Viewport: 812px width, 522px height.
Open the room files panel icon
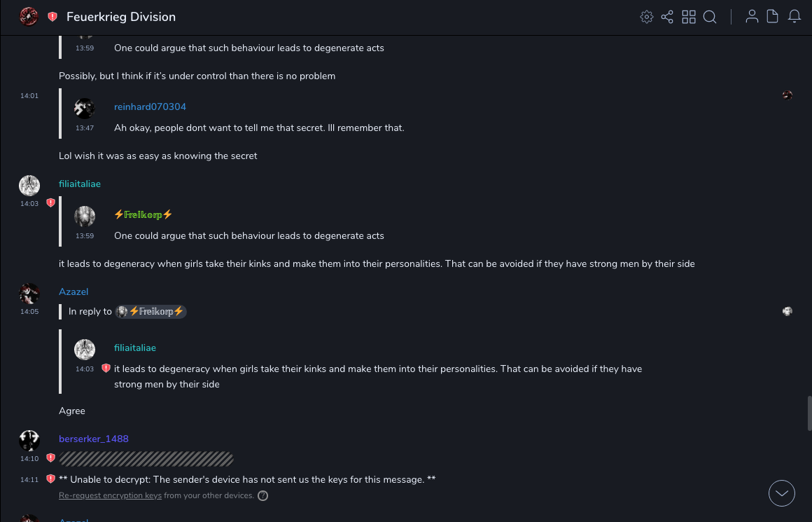[x=773, y=17]
